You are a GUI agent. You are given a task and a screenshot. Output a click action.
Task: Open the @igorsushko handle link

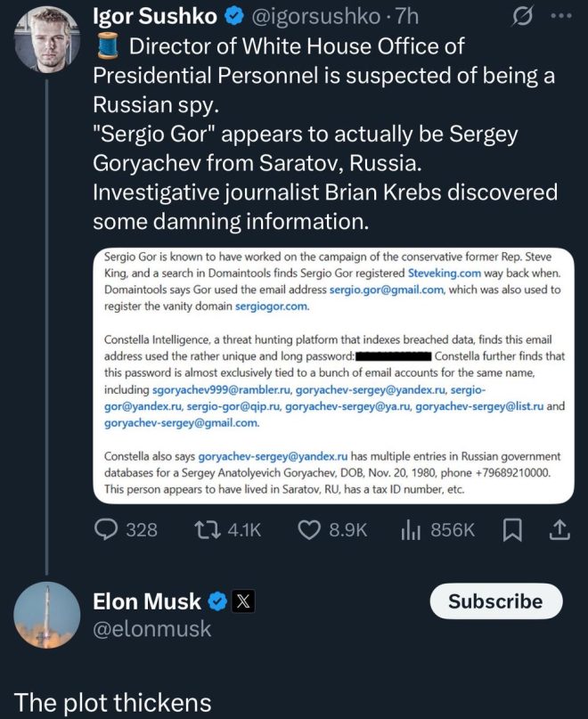(x=316, y=17)
